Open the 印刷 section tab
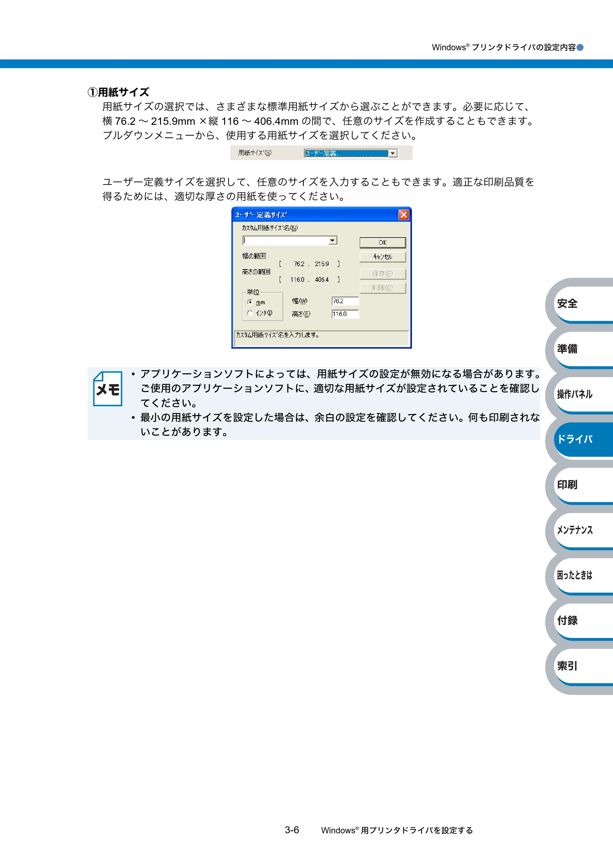Image resolution: width=613 pixels, height=868 pixels. point(583,485)
